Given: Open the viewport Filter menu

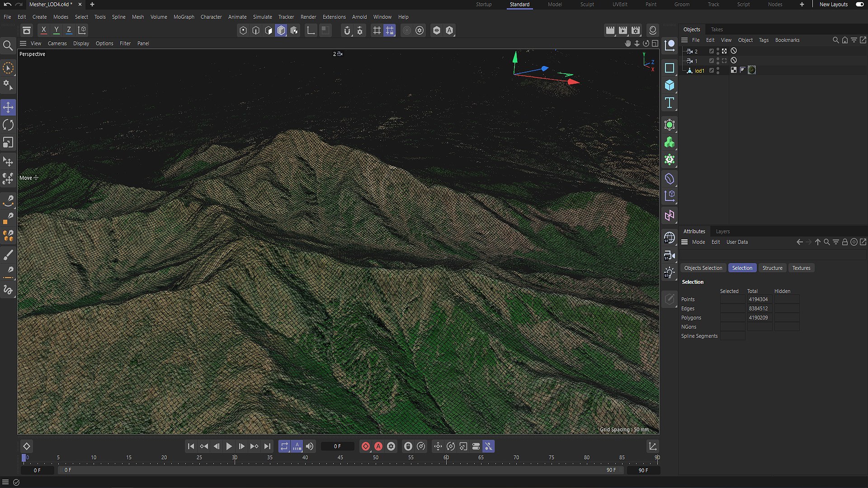Looking at the screenshot, I should click(x=125, y=43).
